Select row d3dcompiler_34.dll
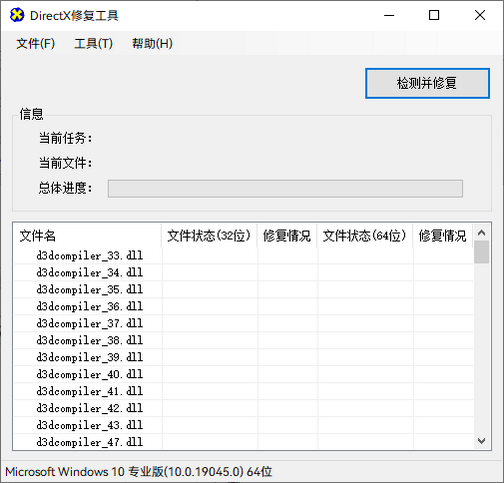This screenshot has width=504, height=483. point(243,273)
